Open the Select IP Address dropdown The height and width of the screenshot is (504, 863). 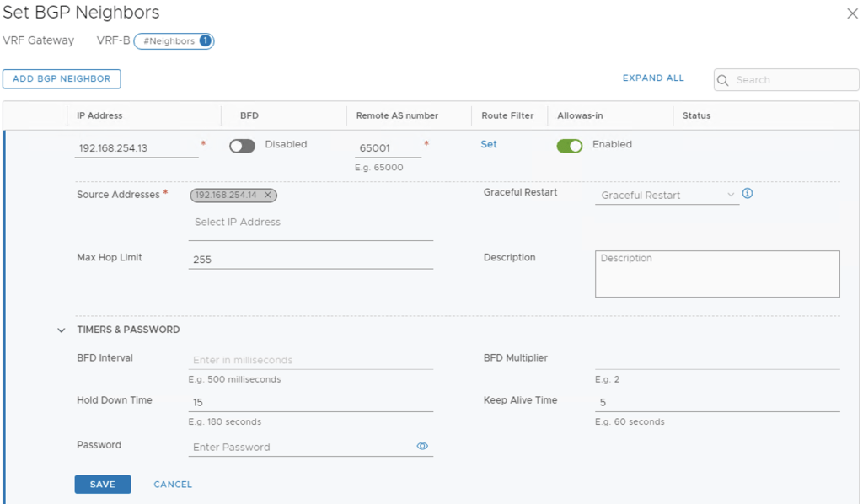pos(310,223)
